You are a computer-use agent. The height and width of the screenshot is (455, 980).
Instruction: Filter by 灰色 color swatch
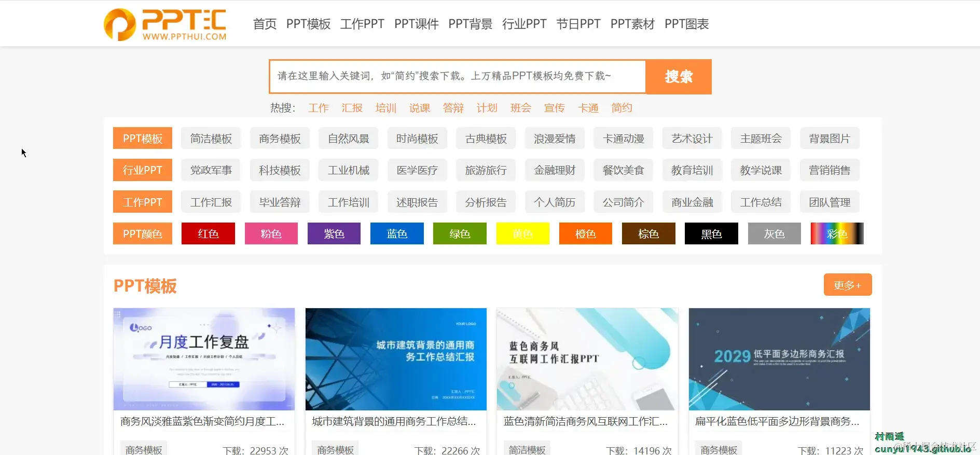click(x=775, y=233)
